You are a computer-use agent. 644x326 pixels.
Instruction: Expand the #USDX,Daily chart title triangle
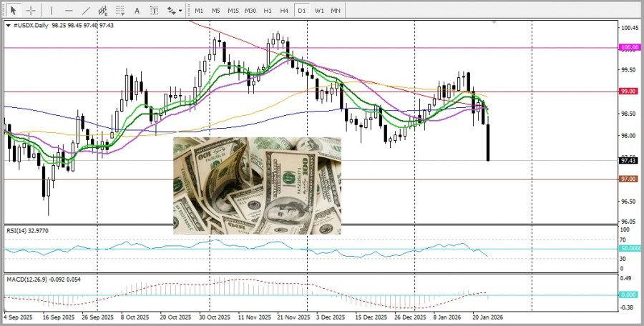(x=8, y=25)
